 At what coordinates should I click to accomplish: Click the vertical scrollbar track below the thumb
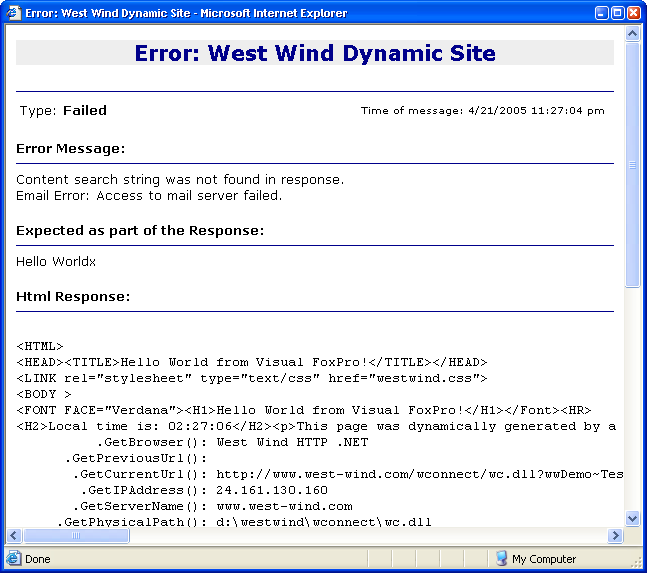point(632,400)
